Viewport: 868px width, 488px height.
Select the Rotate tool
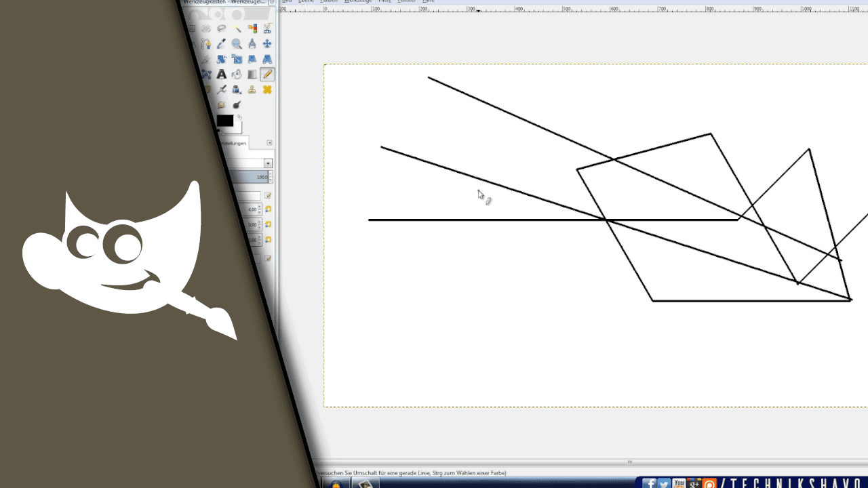pyautogui.click(x=222, y=59)
